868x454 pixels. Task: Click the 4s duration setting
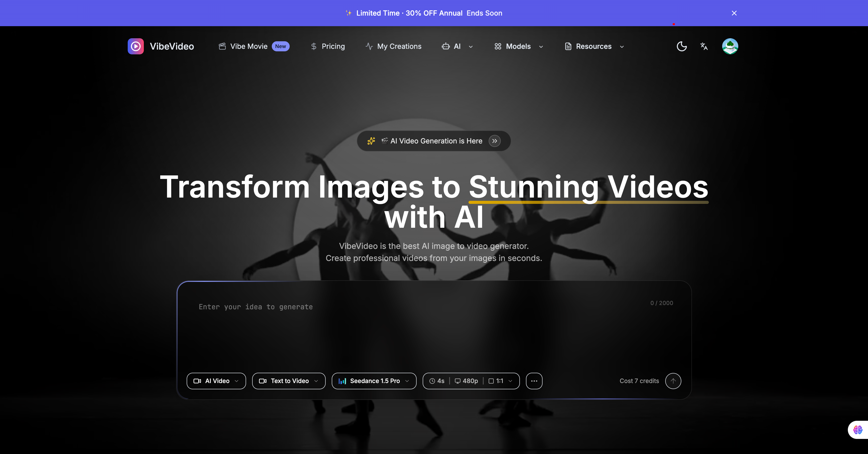click(x=437, y=381)
